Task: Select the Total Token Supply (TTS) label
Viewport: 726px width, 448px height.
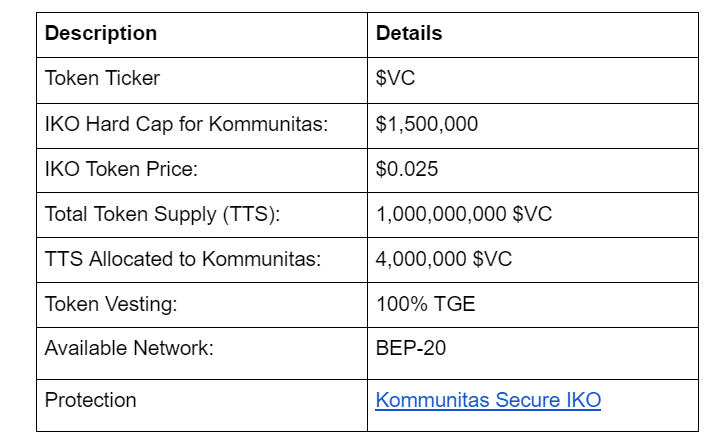Action: [162, 214]
